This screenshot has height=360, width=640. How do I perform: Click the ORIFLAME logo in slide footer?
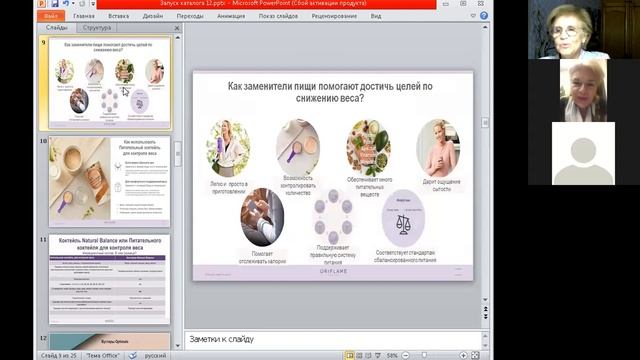(333, 271)
